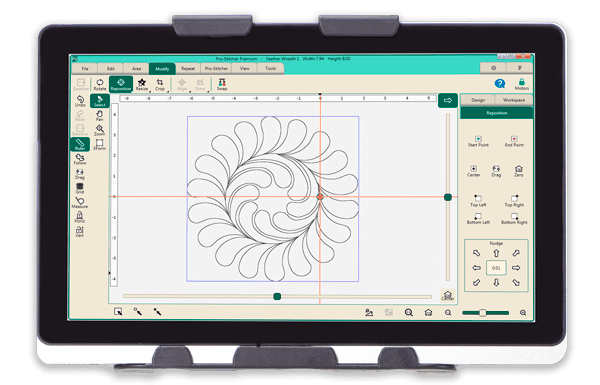Click the nudge distance value field
600x385 pixels.
click(496, 268)
